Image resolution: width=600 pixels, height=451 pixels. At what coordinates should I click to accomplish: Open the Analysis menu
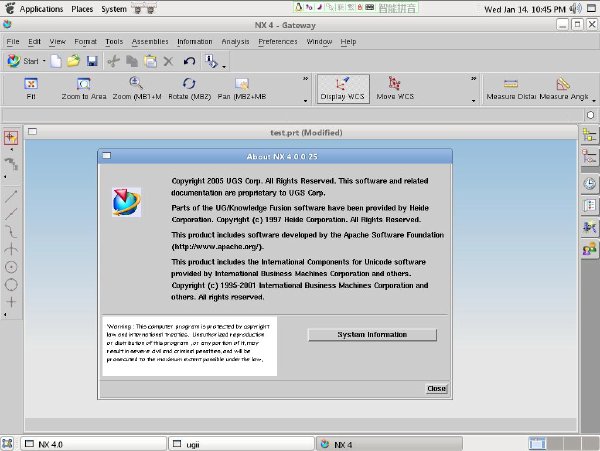[235, 41]
